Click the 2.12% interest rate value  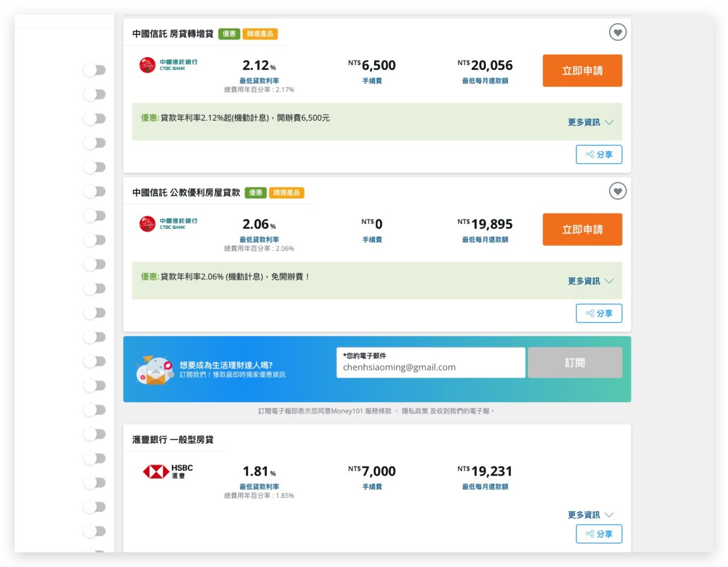pos(259,65)
